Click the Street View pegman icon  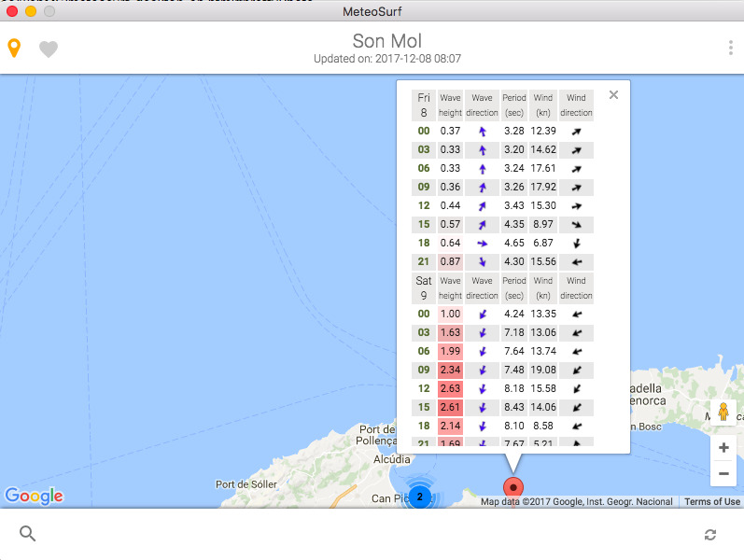click(723, 412)
